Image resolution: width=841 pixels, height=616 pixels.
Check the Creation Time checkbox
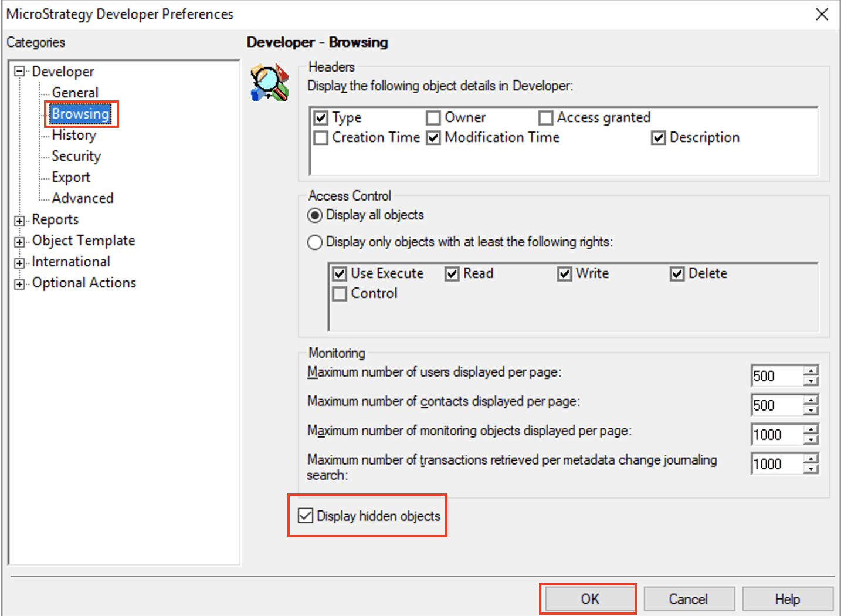(321, 138)
